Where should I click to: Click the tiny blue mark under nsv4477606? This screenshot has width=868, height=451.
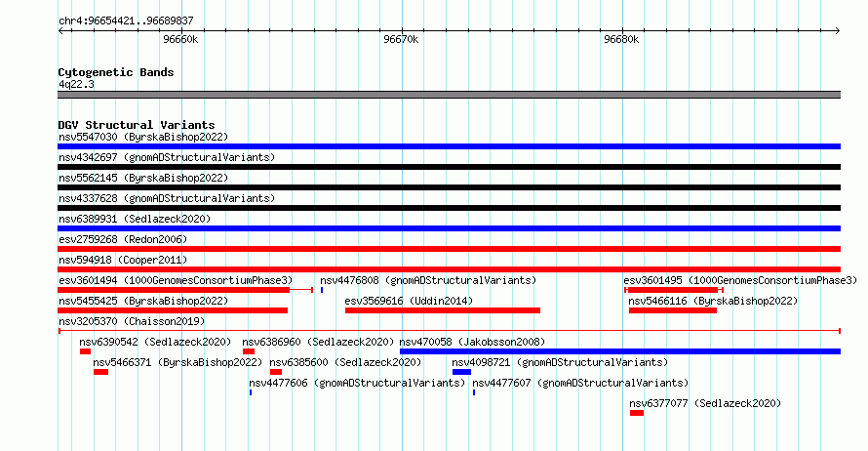251,392
